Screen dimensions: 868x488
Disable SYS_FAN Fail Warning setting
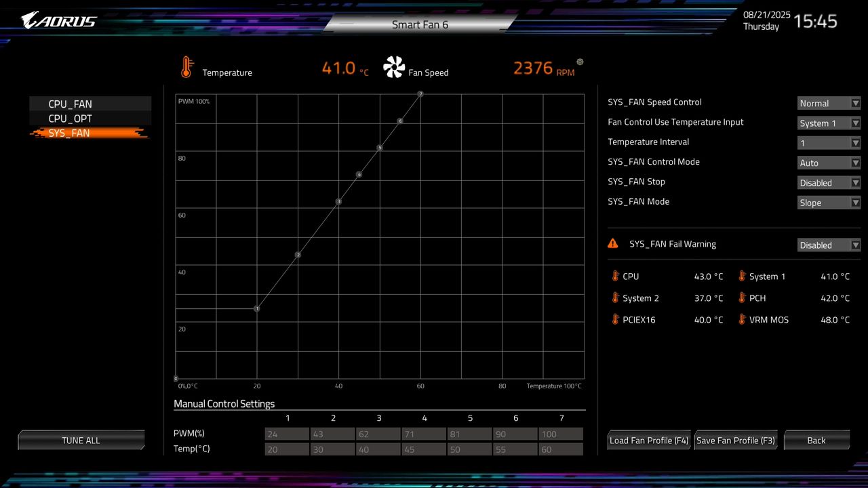tap(829, 245)
